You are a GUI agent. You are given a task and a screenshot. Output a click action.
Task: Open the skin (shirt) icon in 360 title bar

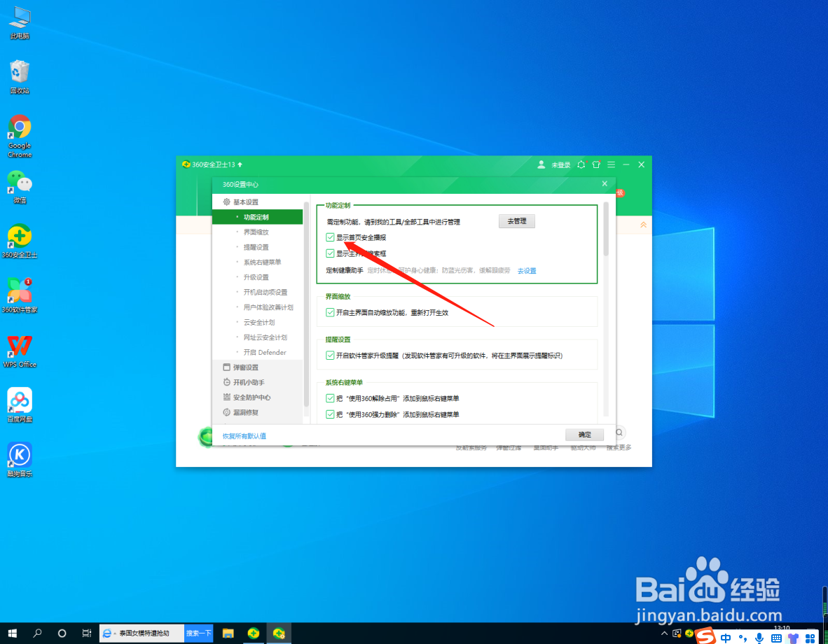pos(596,164)
